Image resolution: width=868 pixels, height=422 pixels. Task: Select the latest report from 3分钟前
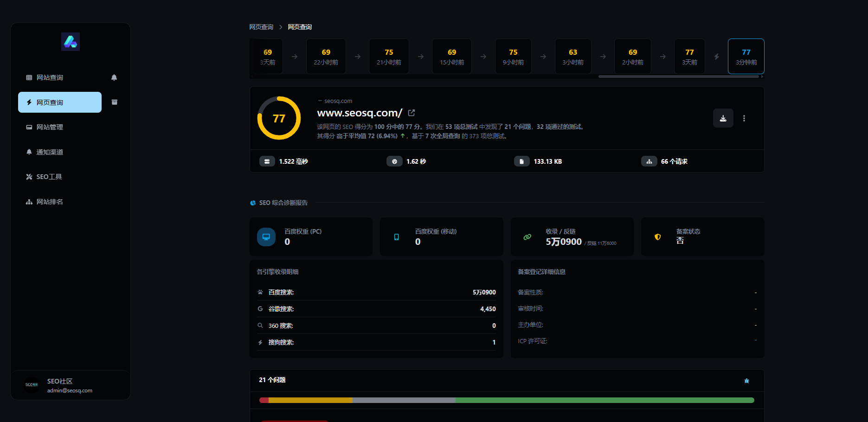[746, 57]
